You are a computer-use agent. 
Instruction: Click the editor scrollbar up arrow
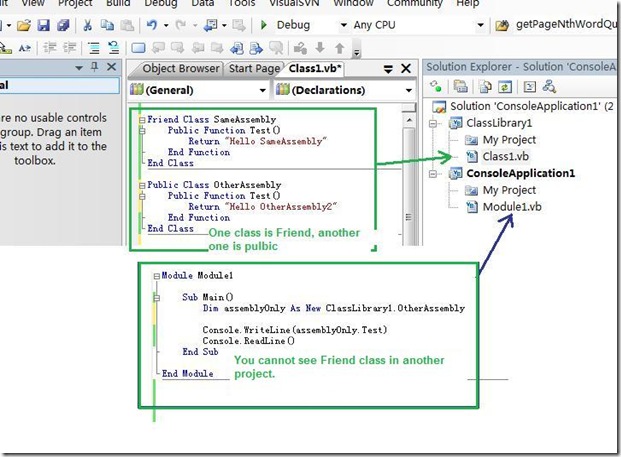[409, 120]
